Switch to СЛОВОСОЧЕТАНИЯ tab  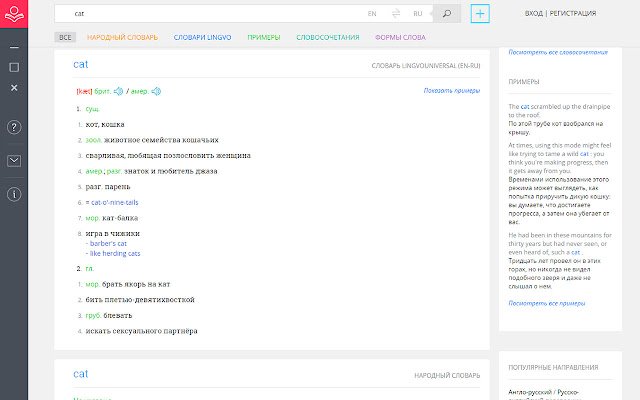pyautogui.click(x=328, y=38)
